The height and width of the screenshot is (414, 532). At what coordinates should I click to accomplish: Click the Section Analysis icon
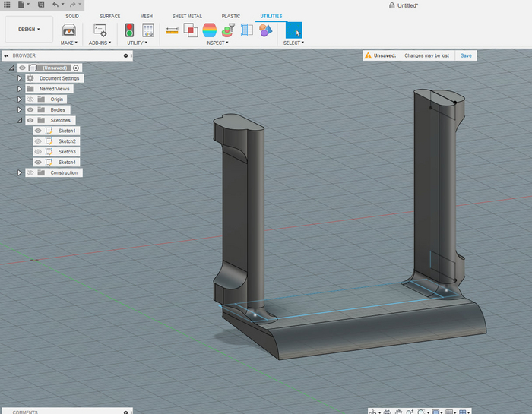point(247,30)
